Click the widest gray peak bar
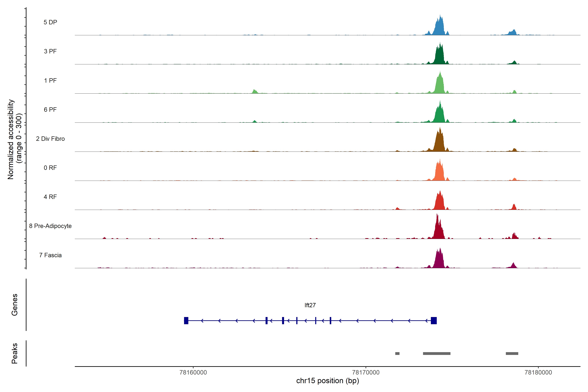Viewport: 588px width, 392px height. tap(436, 353)
